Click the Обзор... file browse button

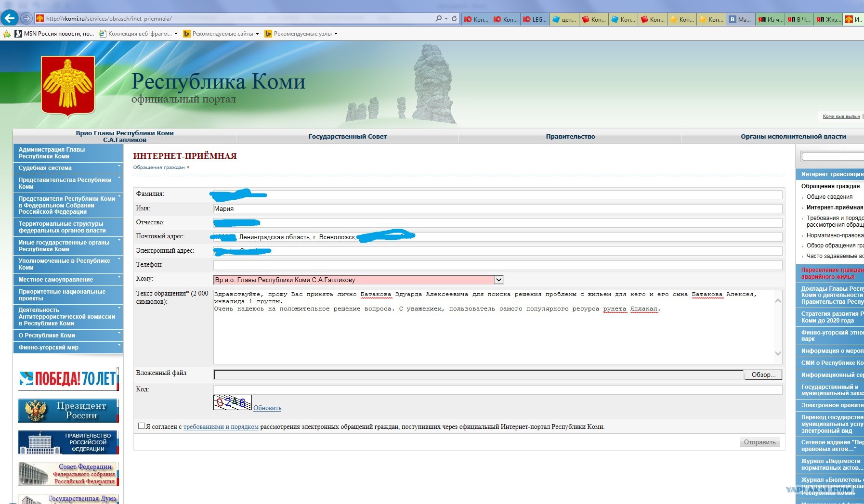coord(763,375)
